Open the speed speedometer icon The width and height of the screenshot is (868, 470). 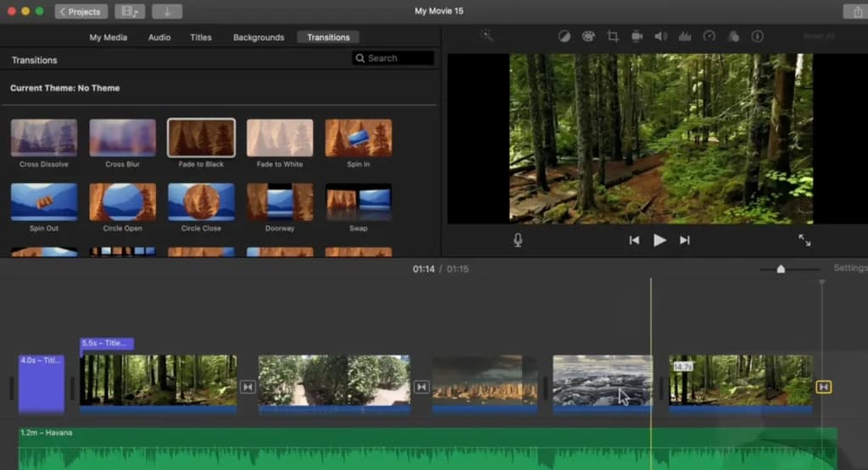pos(709,36)
